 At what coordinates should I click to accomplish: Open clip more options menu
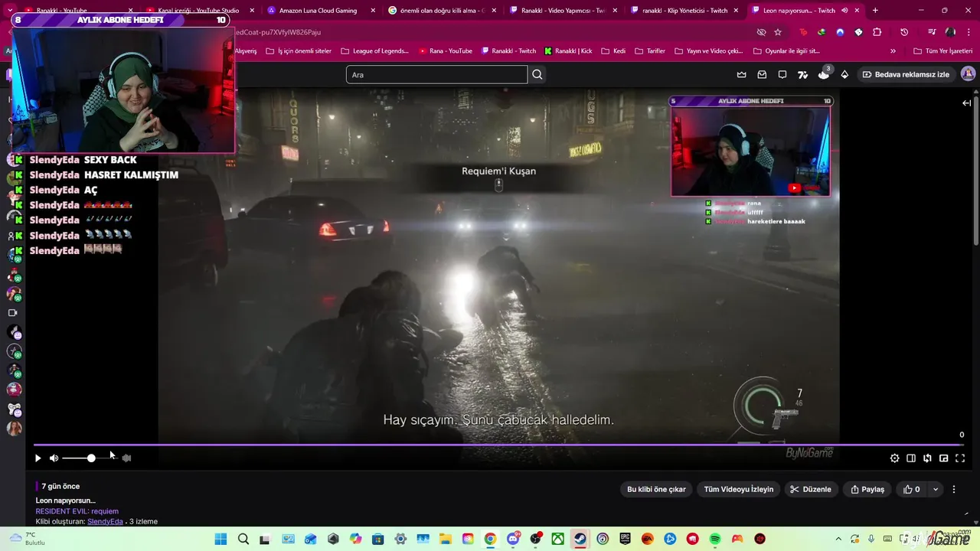954,489
